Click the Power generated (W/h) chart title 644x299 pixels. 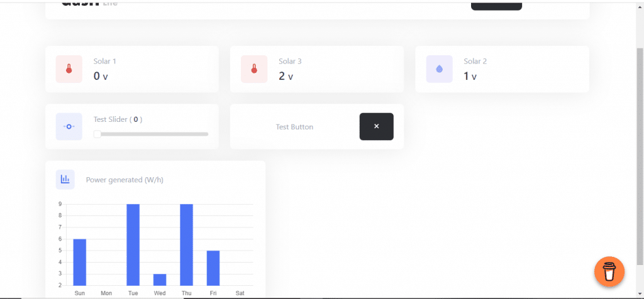(x=125, y=180)
